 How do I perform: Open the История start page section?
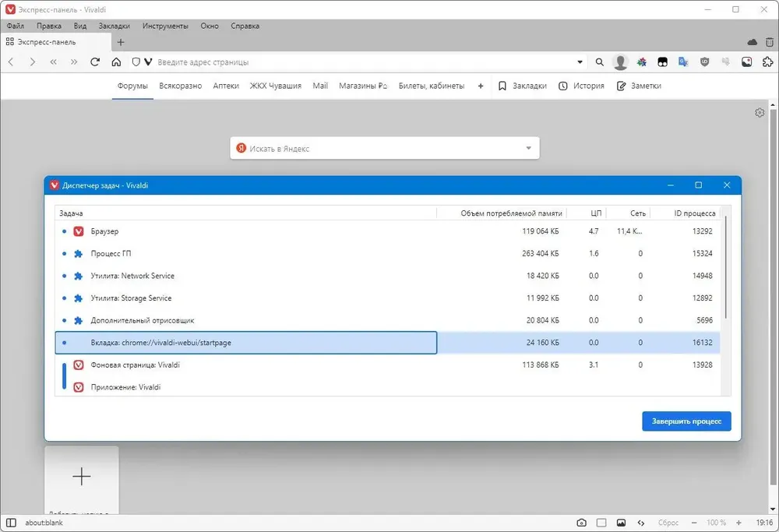point(581,86)
